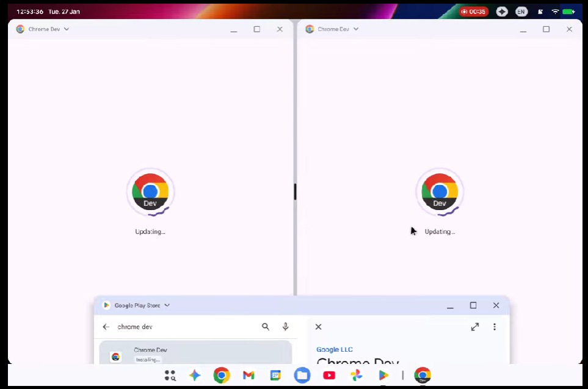Screen dimensions: 588x389
Task: Go back using the Play Store back arrow
Action: pos(106,327)
